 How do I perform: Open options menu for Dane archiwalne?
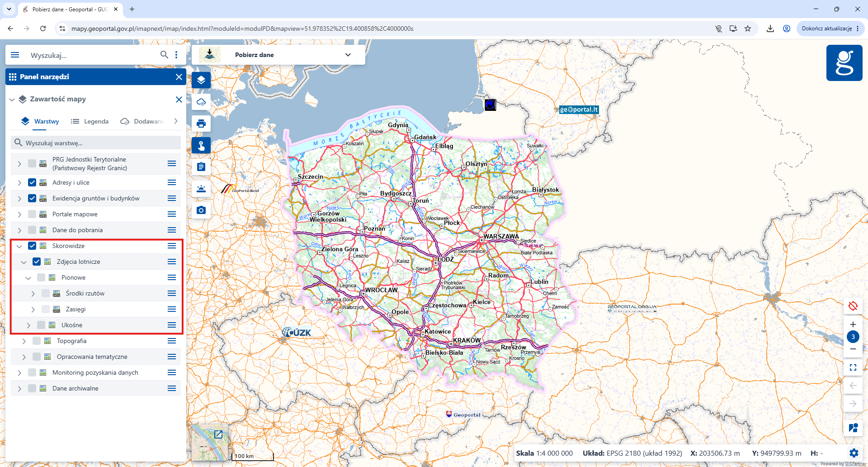(172, 388)
